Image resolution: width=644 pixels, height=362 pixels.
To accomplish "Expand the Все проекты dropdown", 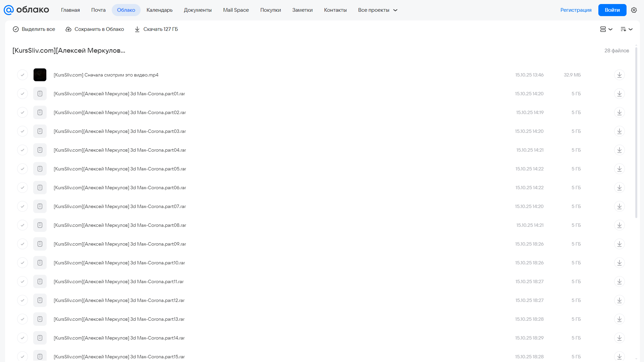I will (378, 10).
